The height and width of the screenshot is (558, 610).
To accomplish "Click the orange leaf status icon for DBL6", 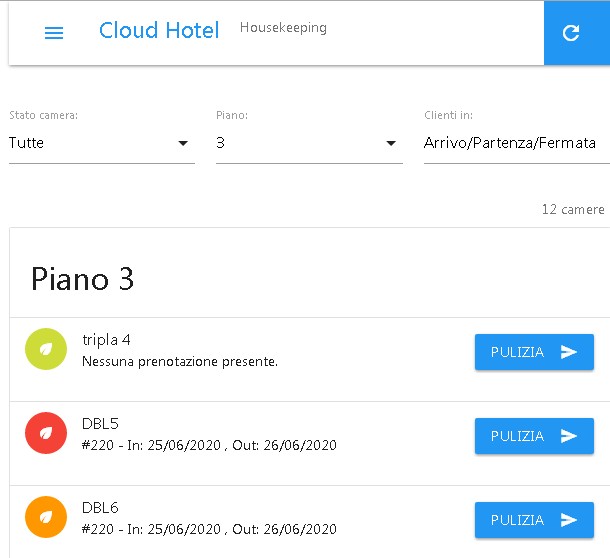I will click(46, 517).
